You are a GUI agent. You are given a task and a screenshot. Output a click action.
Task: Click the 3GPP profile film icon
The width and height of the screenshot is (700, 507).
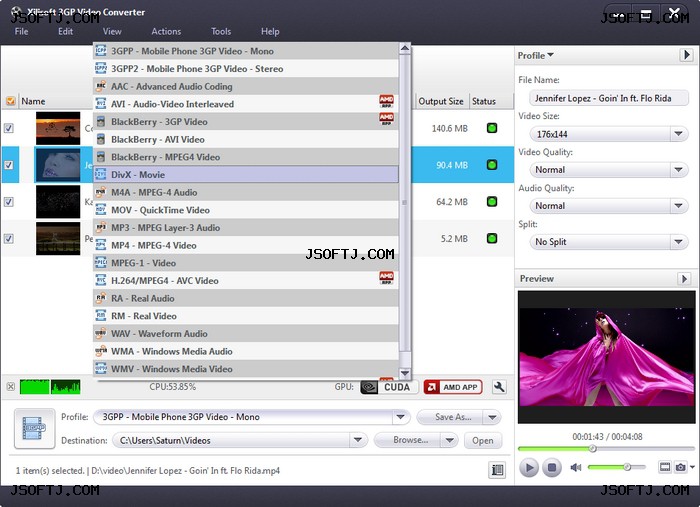tap(34, 428)
